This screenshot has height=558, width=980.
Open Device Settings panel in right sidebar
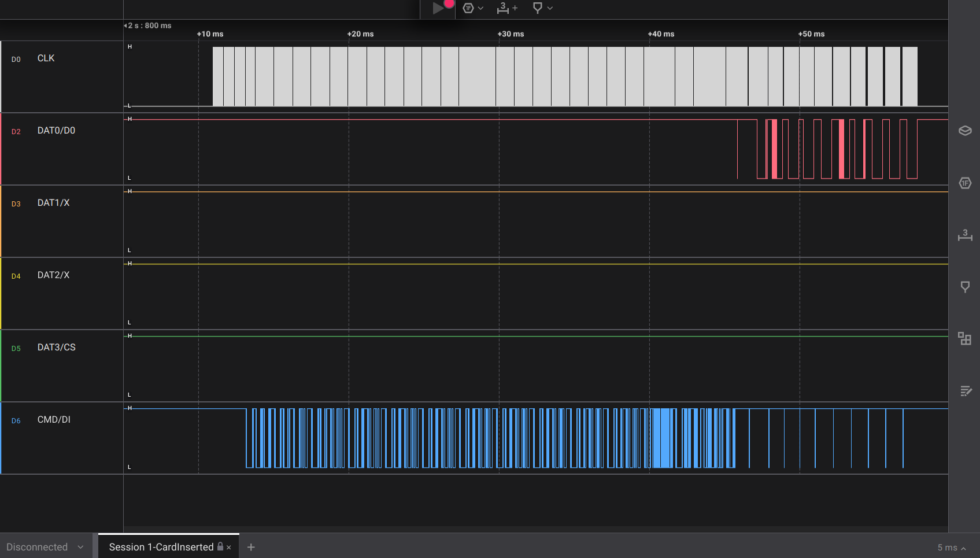pyautogui.click(x=965, y=131)
